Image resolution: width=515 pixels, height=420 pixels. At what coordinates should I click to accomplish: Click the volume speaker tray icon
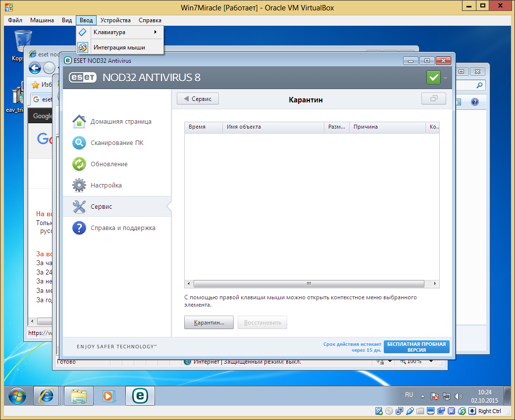tap(458, 396)
